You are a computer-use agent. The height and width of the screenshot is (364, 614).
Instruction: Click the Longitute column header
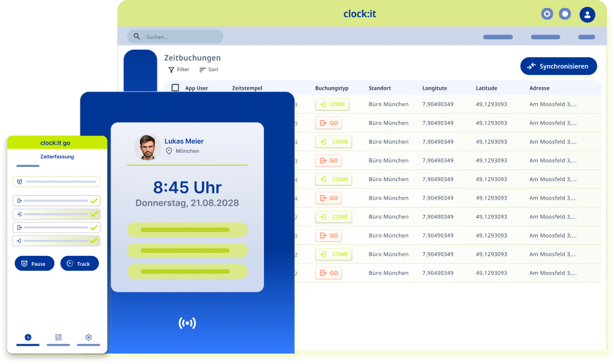click(434, 88)
